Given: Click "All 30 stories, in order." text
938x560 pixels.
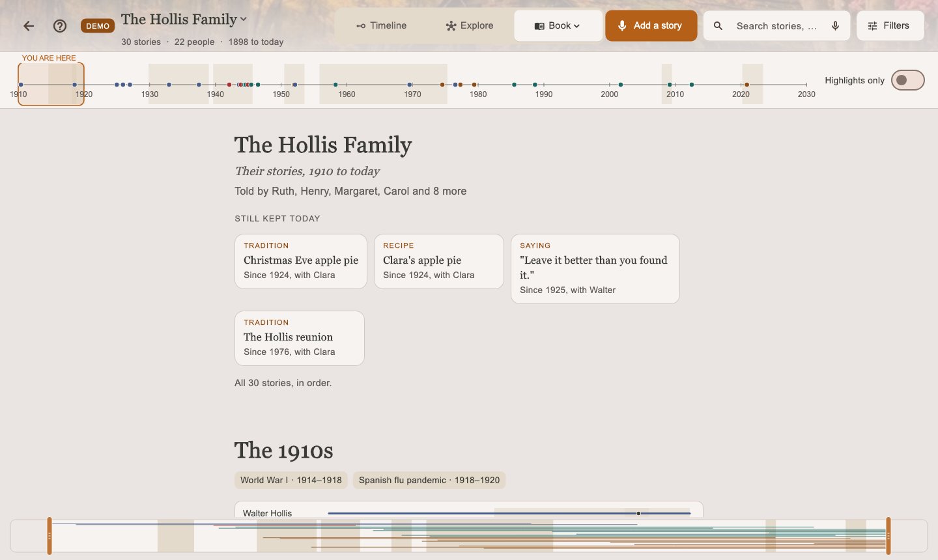Looking at the screenshot, I should (x=283, y=383).
